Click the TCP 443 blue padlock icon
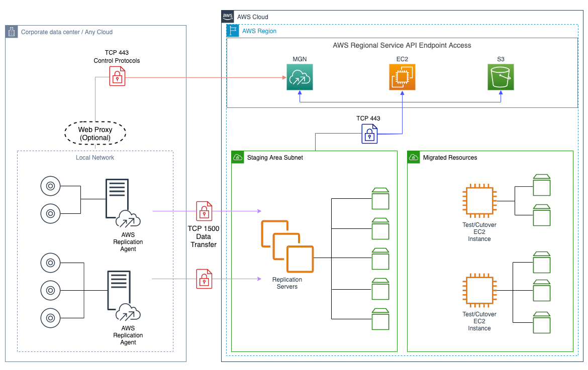 [x=369, y=134]
